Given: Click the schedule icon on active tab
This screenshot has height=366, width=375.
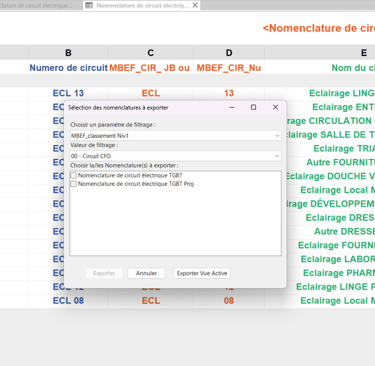Looking at the screenshot, I should pos(89,5).
